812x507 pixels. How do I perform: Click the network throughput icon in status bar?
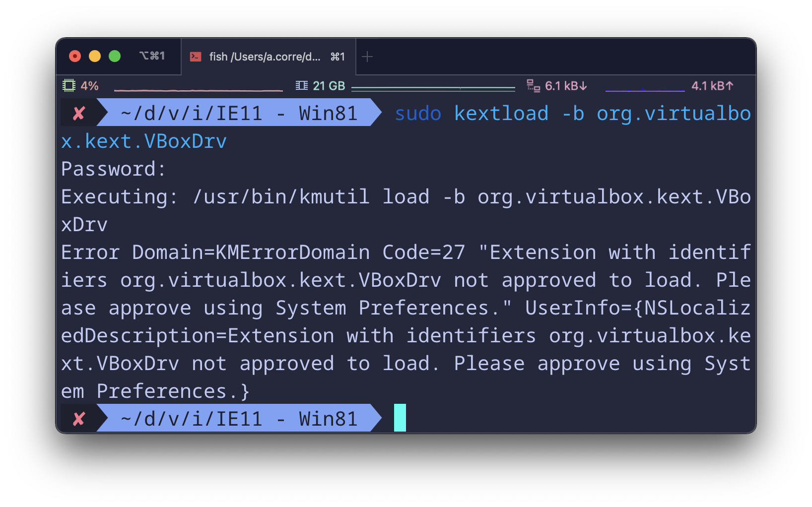(x=533, y=86)
